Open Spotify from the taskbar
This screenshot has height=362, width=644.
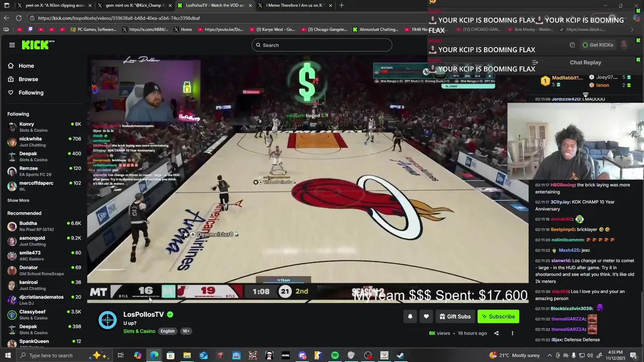point(335,355)
